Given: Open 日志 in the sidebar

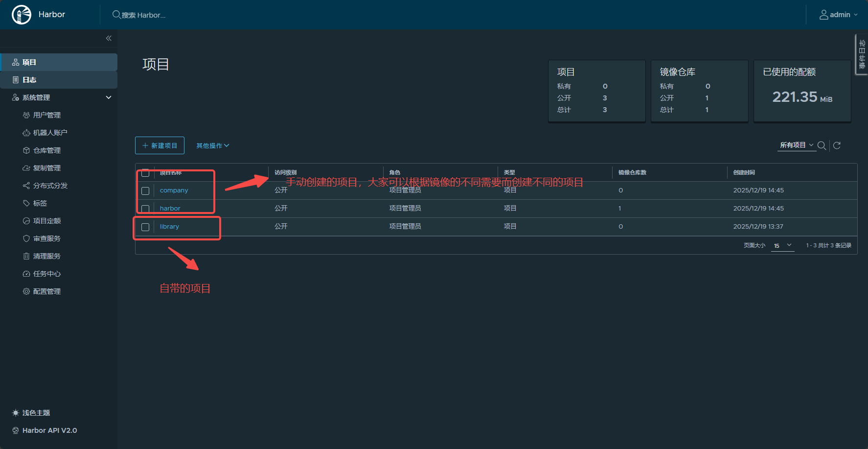Looking at the screenshot, I should (x=59, y=80).
